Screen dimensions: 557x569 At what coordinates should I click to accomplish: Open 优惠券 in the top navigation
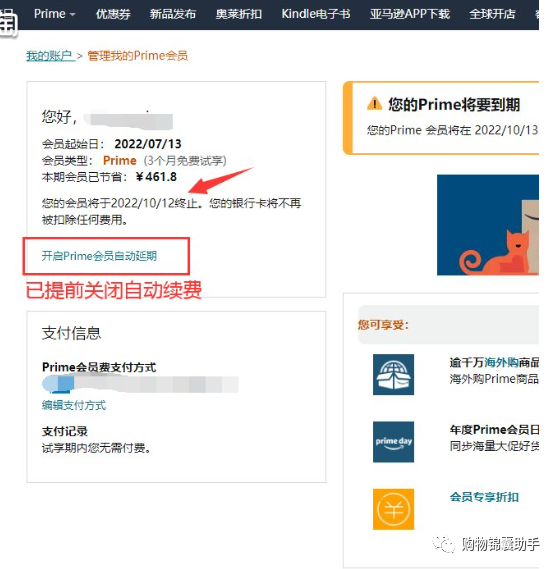[113, 14]
